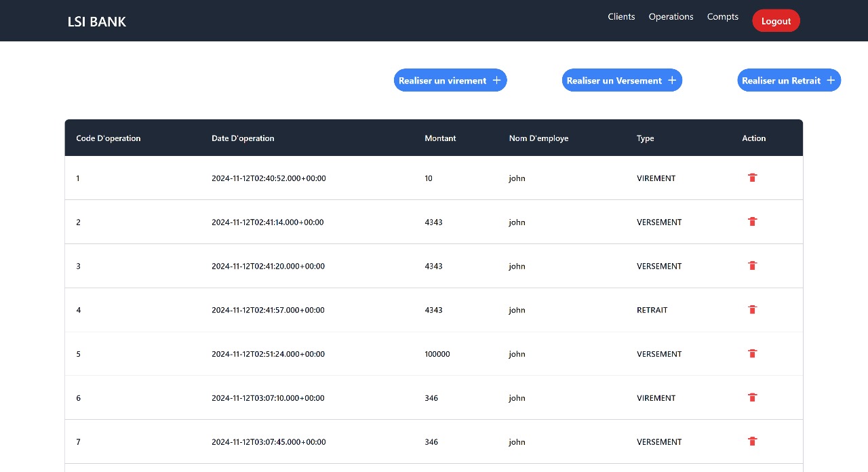868x472 pixels.
Task: Delete operation 6 using its trash icon
Action: pos(752,397)
